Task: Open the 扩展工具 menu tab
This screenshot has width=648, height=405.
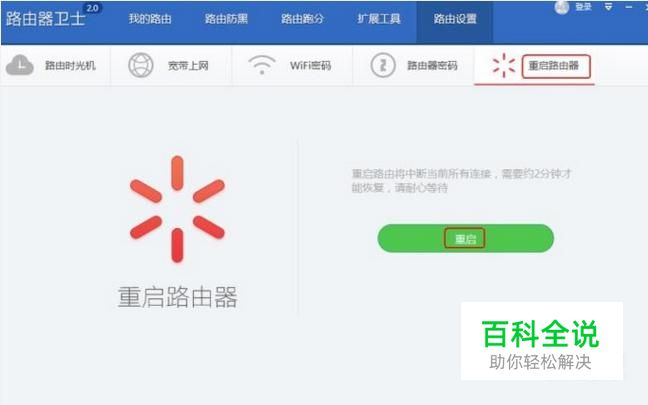Action: tap(379, 19)
